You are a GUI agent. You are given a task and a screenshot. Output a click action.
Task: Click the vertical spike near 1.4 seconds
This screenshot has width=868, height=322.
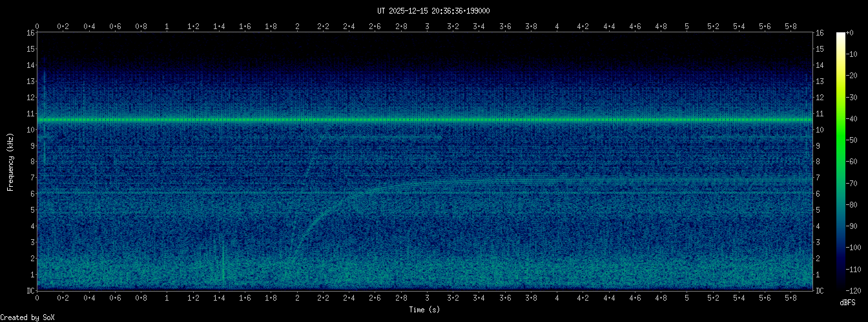click(223, 262)
